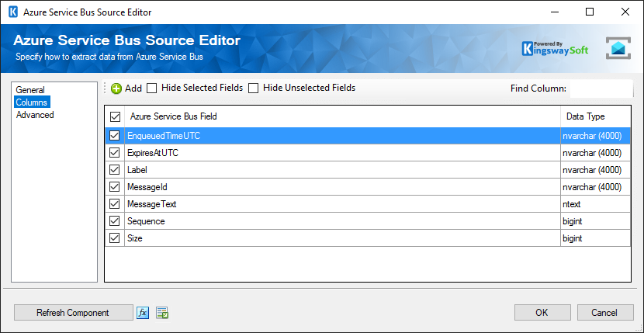Confirm with the OK button
The width and height of the screenshot is (644, 333).
click(x=542, y=313)
